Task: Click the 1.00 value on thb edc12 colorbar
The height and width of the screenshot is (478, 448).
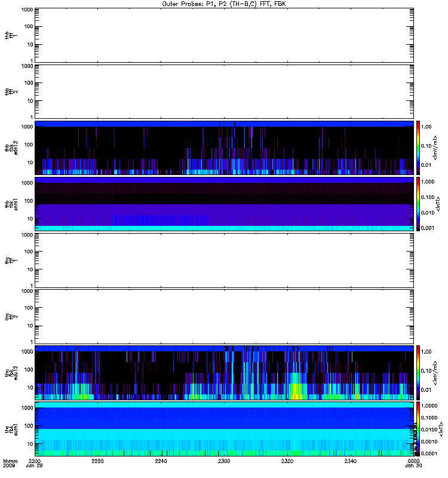Action: (426, 127)
